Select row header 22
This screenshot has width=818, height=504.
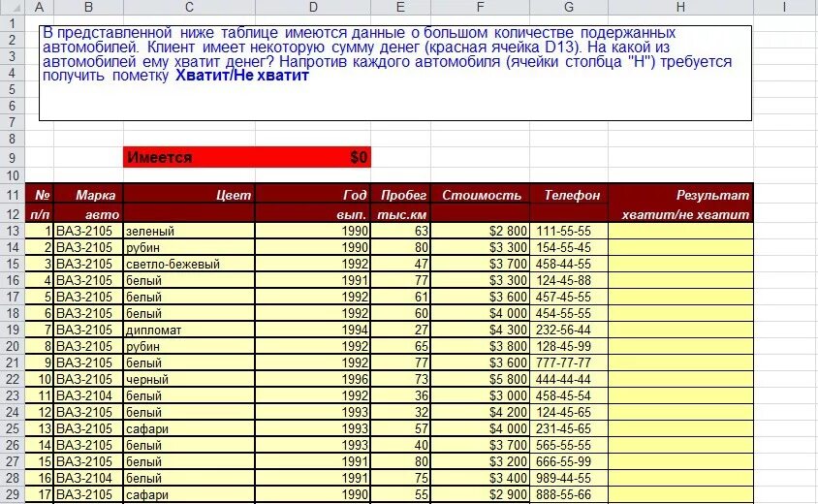pos(12,379)
